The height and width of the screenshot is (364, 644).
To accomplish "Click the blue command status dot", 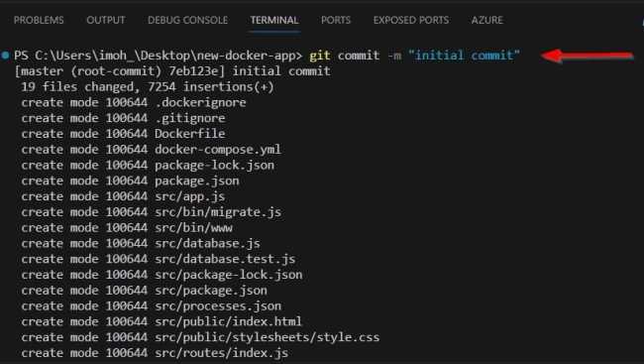I will [x=5, y=56].
